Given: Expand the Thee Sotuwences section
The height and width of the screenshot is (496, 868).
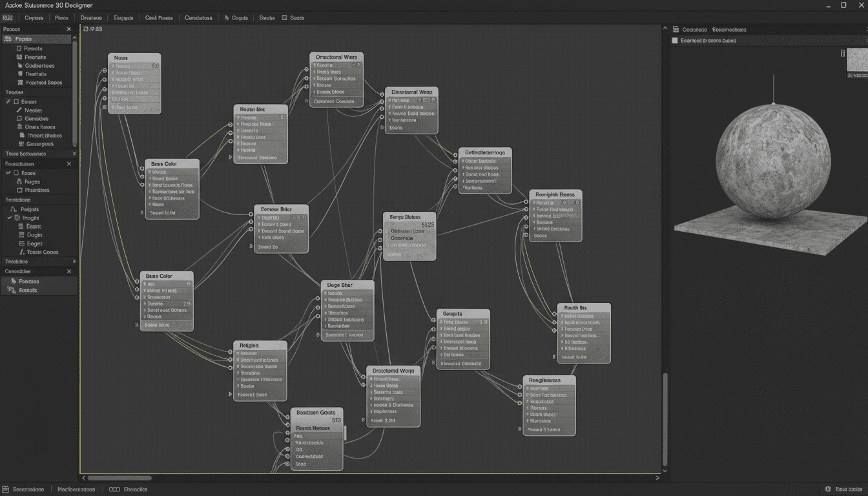Looking at the screenshot, I should [x=74, y=154].
